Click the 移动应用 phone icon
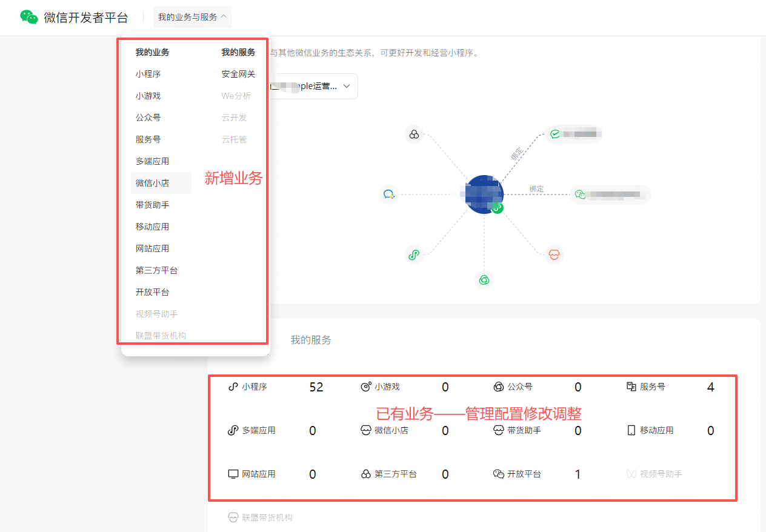The height and width of the screenshot is (532, 766). 631,430
